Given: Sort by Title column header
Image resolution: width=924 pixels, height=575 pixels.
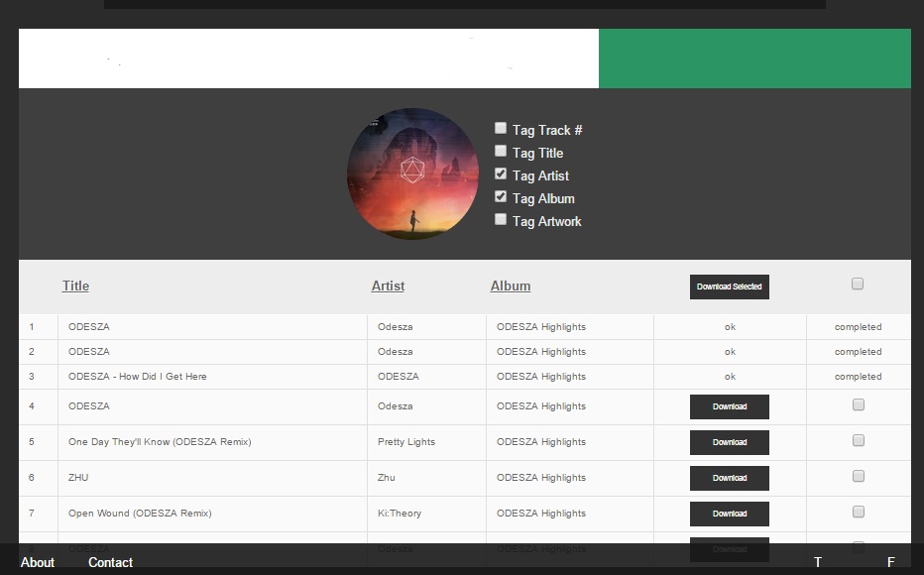Looking at the screenshot, I should point(75,287).
